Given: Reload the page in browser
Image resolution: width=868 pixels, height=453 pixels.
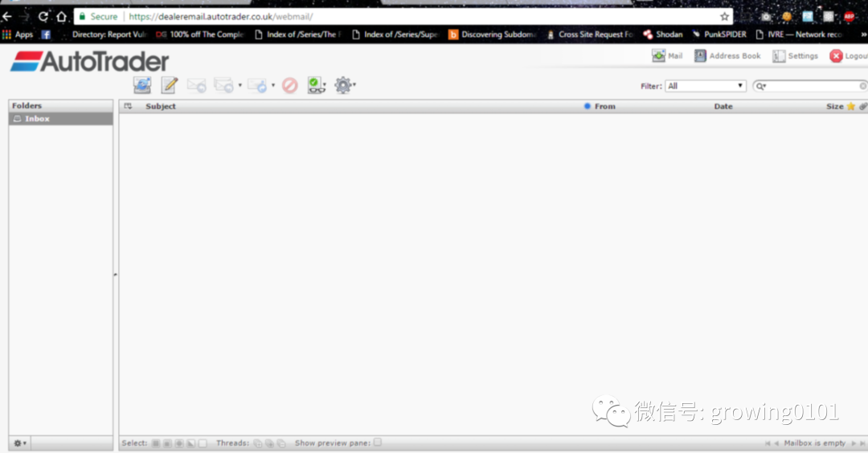Looking at the screenshot, I should click(x=43, y=17).
